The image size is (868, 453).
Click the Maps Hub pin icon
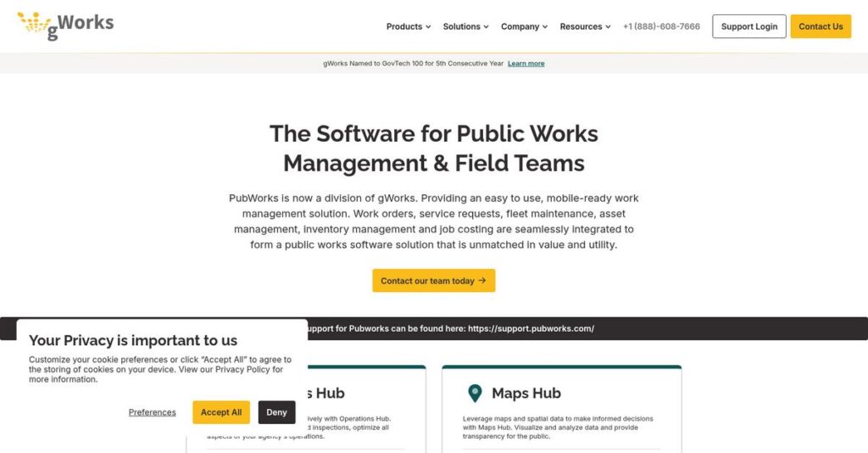click(475, 393)
